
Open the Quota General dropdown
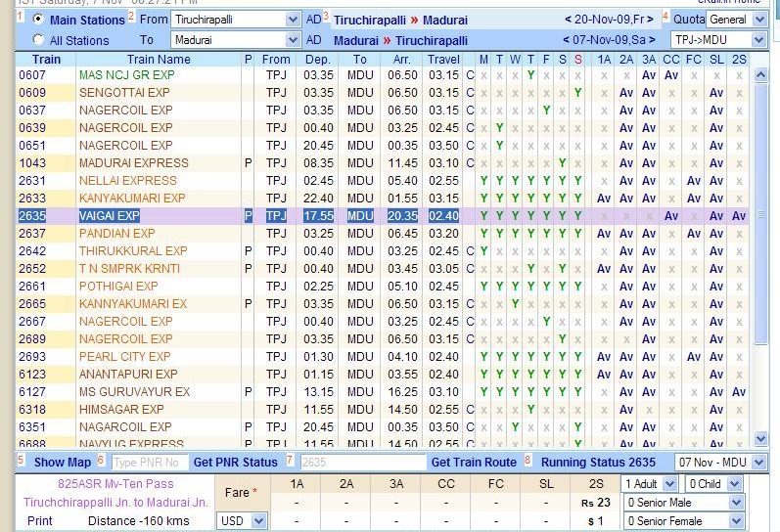(758, 20)
